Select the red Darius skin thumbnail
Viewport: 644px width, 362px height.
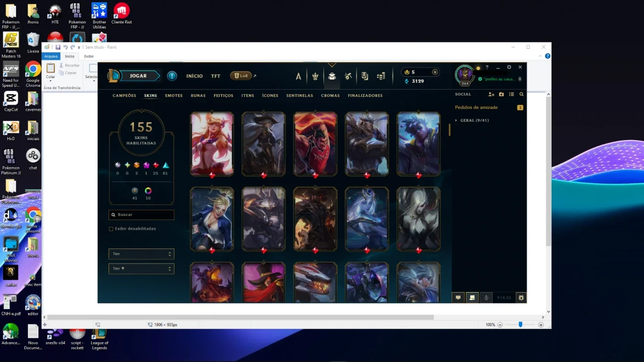[315, 144]
